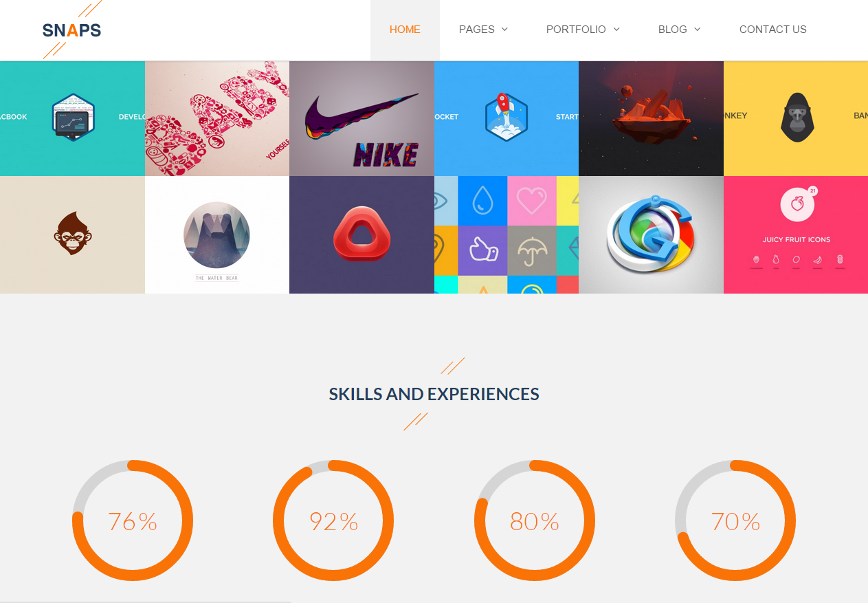Viewport: 868px width, 603px height.
Task: Expand the Pages dropdown chevron
Action: [504, 29]
